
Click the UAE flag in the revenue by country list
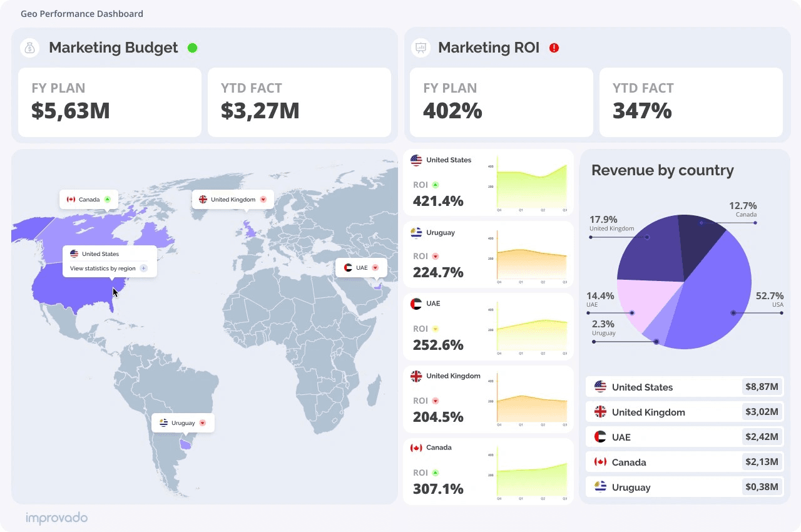click(601, 436)
